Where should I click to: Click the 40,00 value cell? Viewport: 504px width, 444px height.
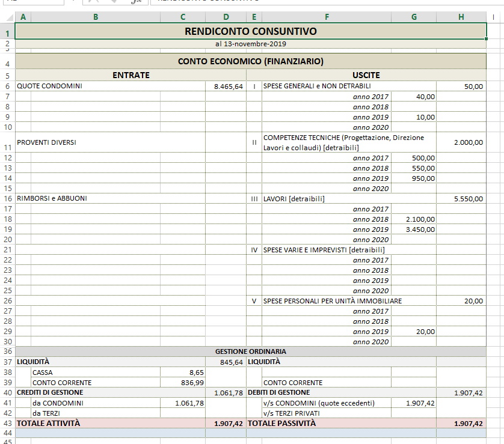pos(414,97)
